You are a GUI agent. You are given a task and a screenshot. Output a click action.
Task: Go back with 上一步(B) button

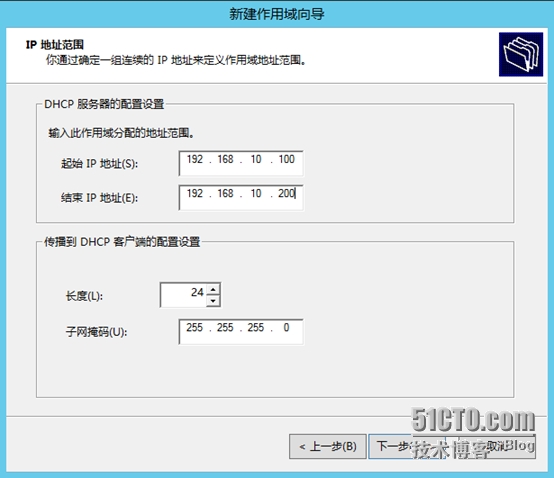pos(328,447)
